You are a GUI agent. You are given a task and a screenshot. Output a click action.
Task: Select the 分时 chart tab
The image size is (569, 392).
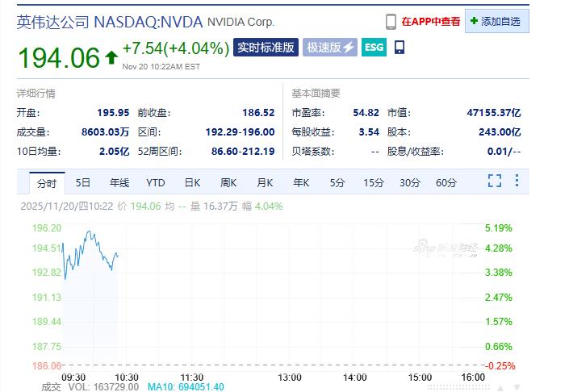tap(47, 183)
